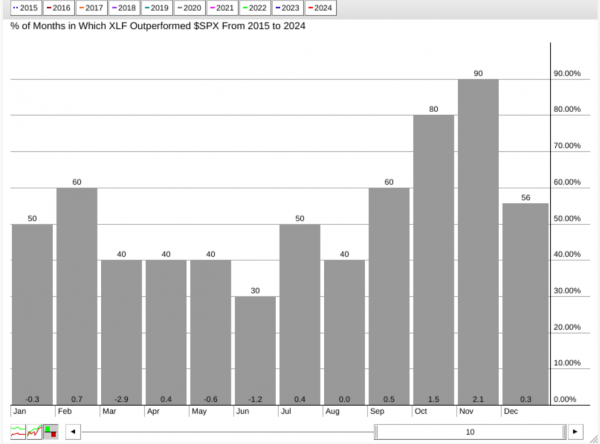The width and height of the screenshot is (600, 444).
Task: Click the year range slider handle showing 10
Action: coord(470,432)
